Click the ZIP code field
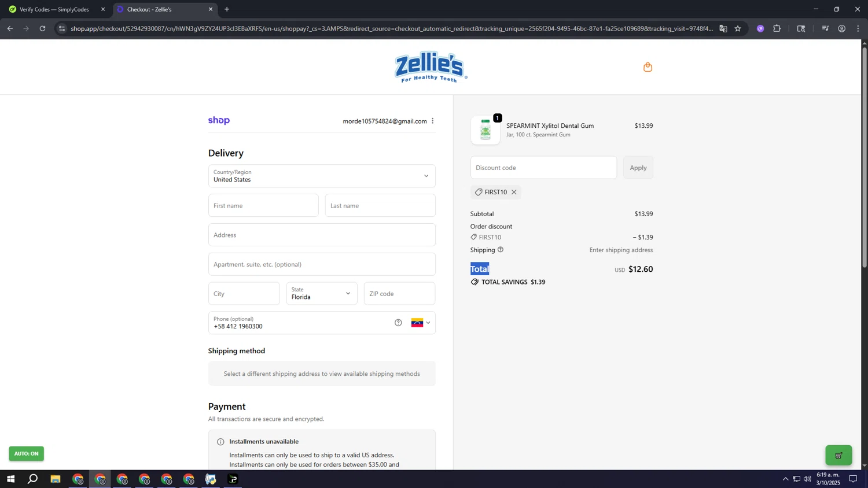Screen dimensions: 868x488 pyautogui.click(x=399, y=294)
